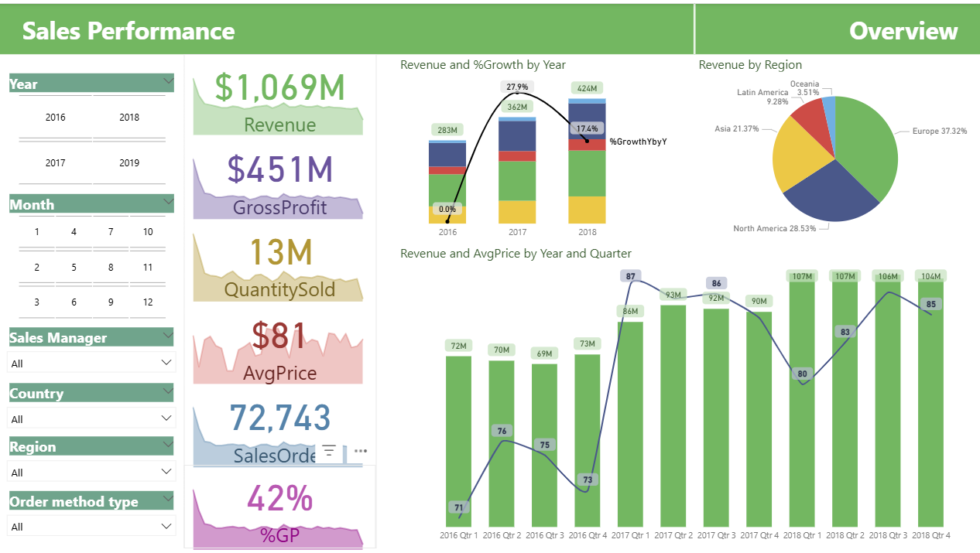Click the chevron on Order method type header
The width and height of the screenshot is (980, 553).
pyautogui.click(x=168, y=498)
